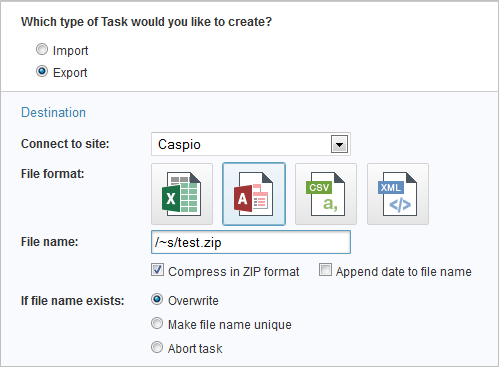Image resolution: width=499 pixels, height=367 pixels.
Task: Click the 'File name:' field label
Action: (49, 242)
